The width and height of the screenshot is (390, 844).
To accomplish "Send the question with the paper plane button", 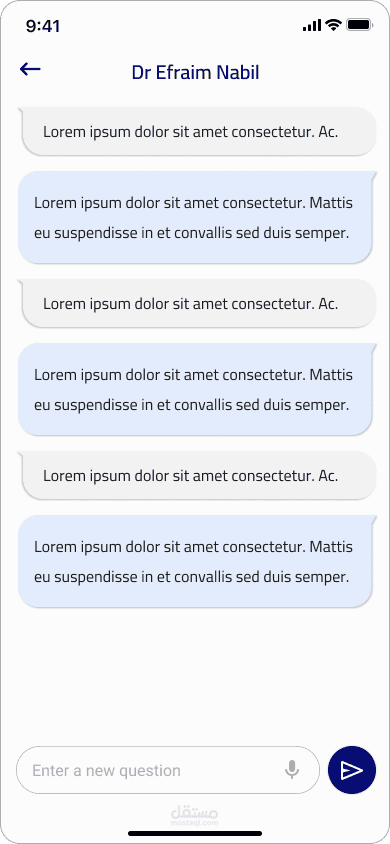I will tap(351, 770).
